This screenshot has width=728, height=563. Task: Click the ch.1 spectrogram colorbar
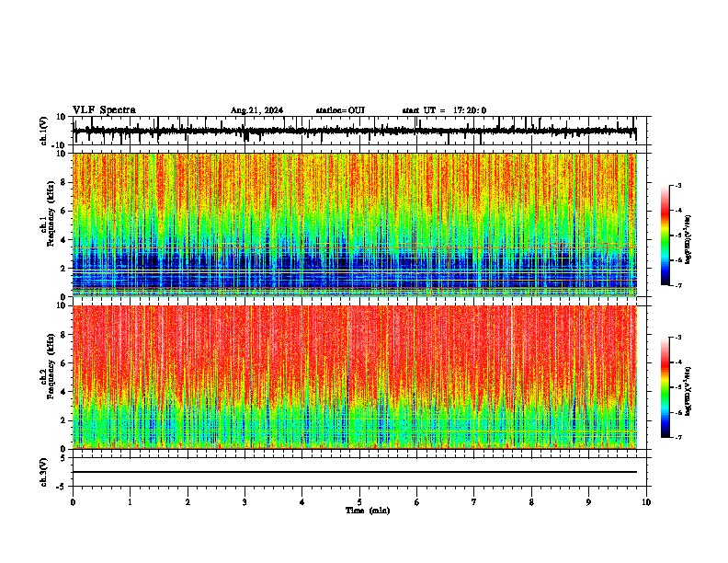click(x=665, y=236)
